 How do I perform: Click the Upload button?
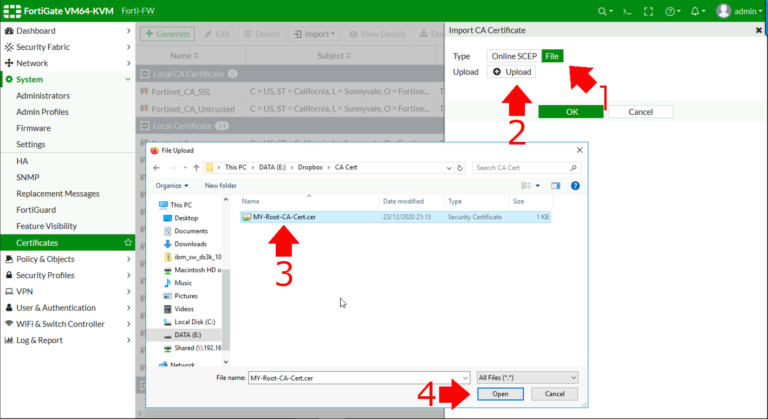click(511, 72)
